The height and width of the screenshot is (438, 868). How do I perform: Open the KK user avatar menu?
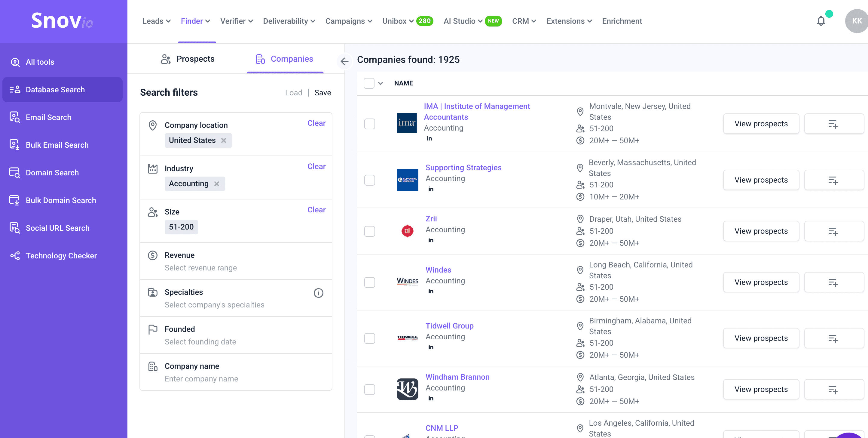pyautogui.click(x=856, y=21)
